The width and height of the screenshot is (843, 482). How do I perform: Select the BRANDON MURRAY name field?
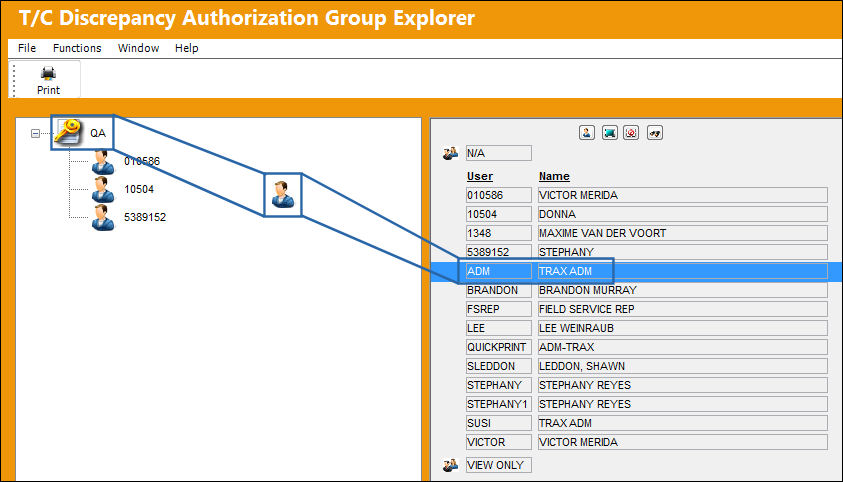tap(682, 290)
